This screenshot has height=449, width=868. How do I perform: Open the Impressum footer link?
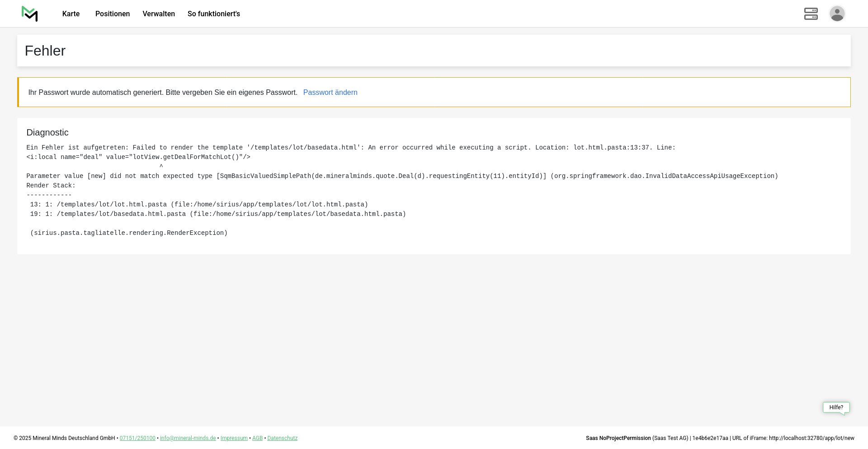coord(234,438)
